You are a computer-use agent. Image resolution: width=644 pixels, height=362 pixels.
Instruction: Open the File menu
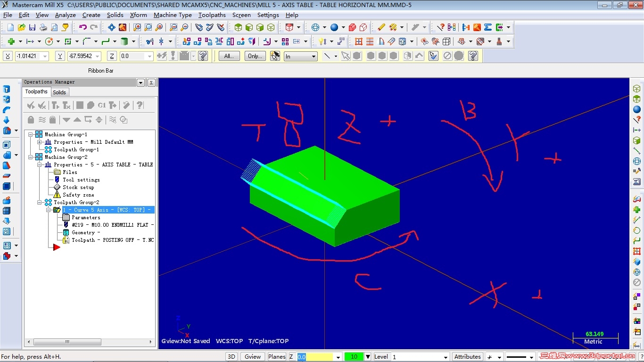click(8, 15)
